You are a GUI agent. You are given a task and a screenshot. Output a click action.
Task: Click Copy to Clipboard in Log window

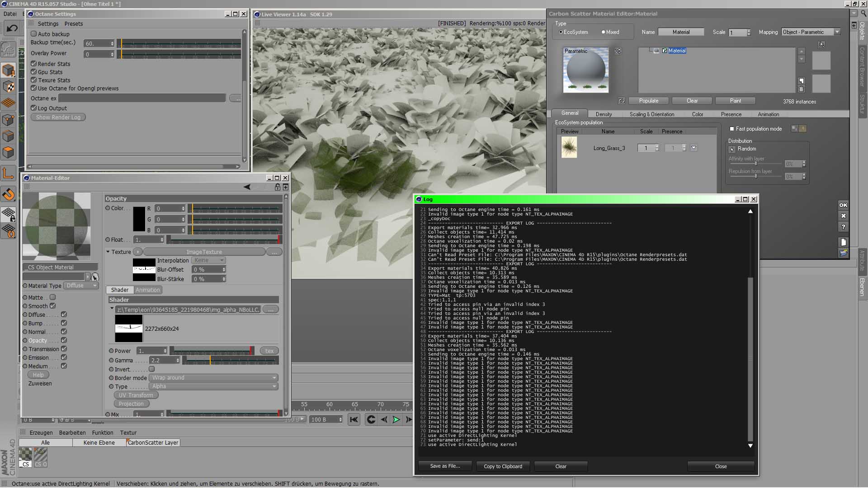coord(503,466)
